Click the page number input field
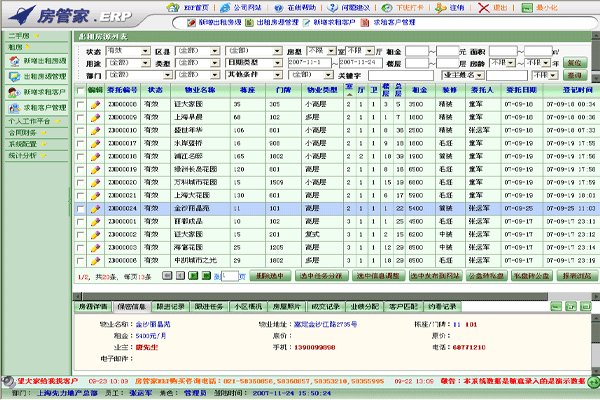 point(230,274)
